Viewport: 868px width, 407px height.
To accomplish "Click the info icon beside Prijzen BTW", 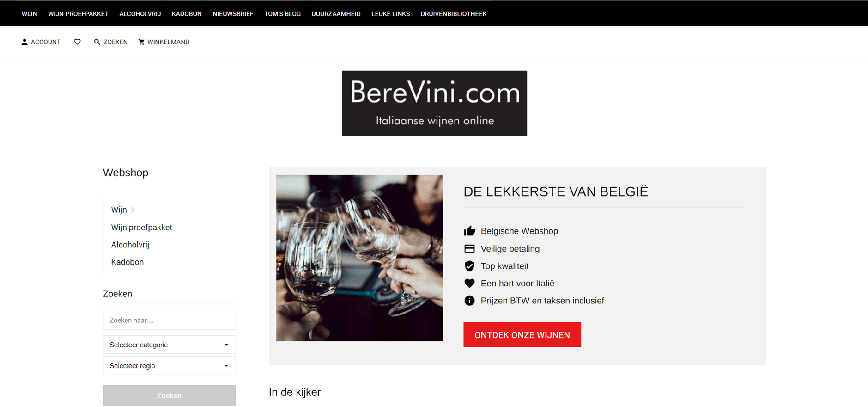I will pos(469,301).
